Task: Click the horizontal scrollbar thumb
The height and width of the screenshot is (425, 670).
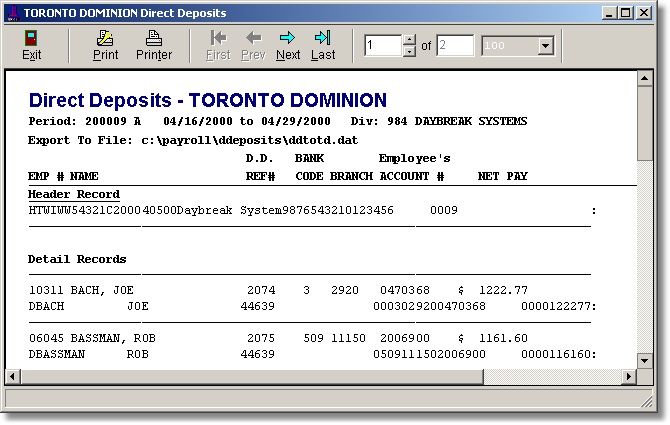Action: point(252,377)
